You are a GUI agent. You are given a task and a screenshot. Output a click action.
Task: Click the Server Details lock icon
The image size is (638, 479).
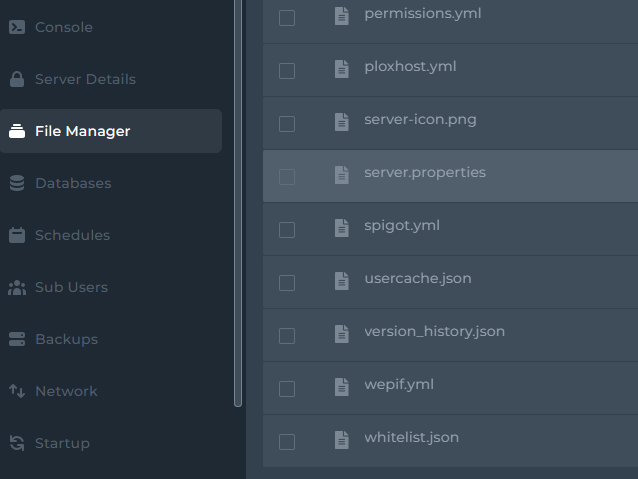coord(17,79)
